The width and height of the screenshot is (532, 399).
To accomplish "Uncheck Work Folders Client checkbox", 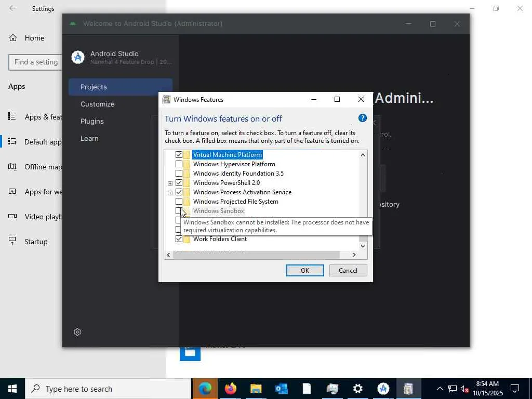I will [179, 239].
